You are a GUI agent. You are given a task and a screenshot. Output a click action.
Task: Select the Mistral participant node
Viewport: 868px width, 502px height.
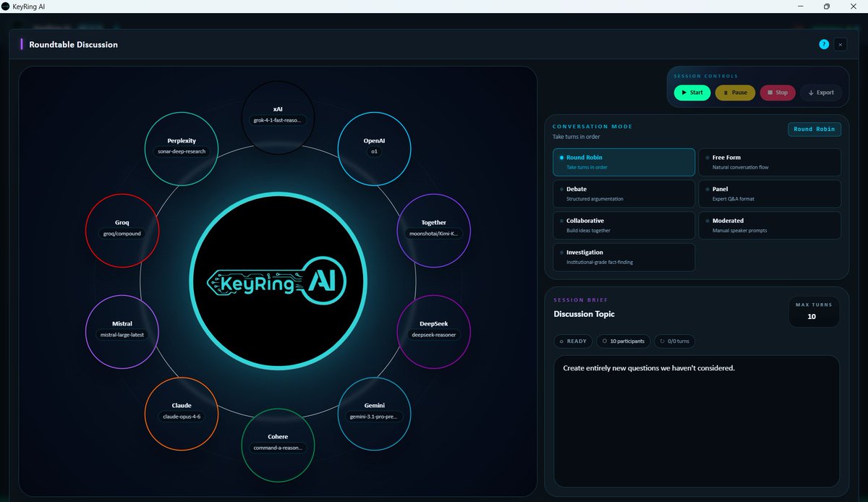(122, 331)
